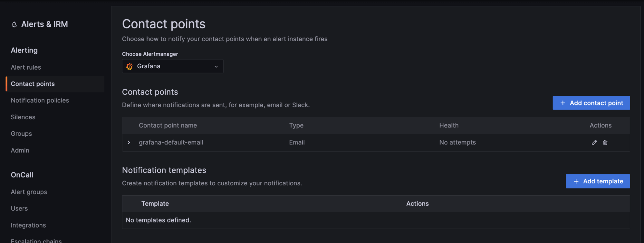
Task: Click the Grafana logo in Alertmanager selector
Action: point(130,66)
